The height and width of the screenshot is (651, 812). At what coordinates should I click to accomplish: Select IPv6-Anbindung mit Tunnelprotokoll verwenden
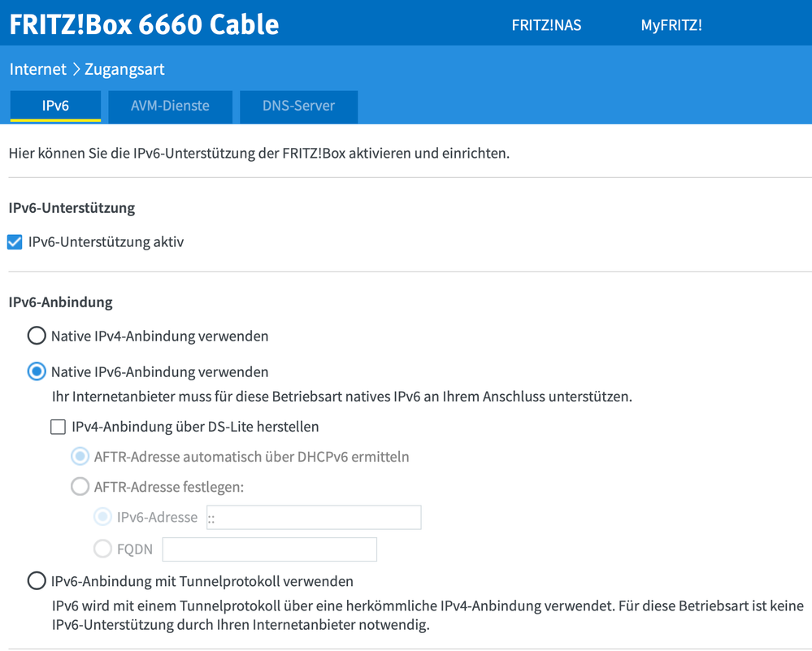pos(37,580)
